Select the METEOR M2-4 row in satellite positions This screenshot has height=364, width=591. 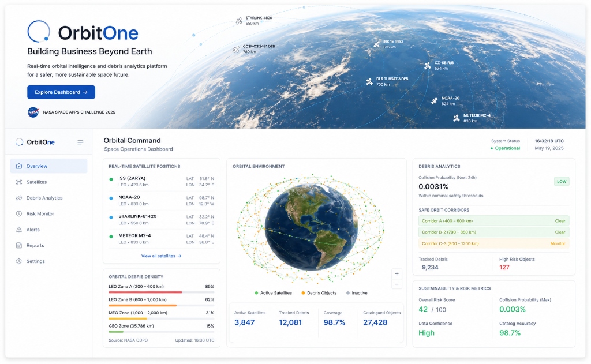pyautogui.click(x=162, y=238)
